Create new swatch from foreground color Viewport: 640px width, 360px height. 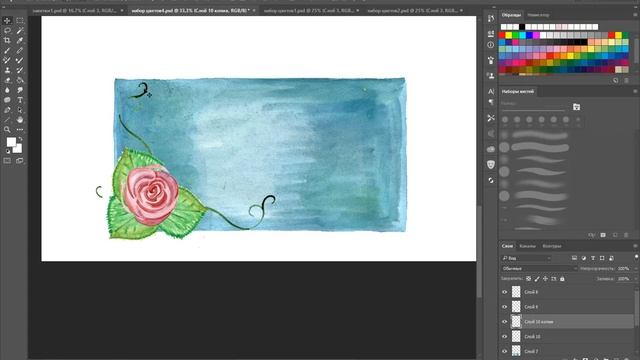click(x=616, y=80)
